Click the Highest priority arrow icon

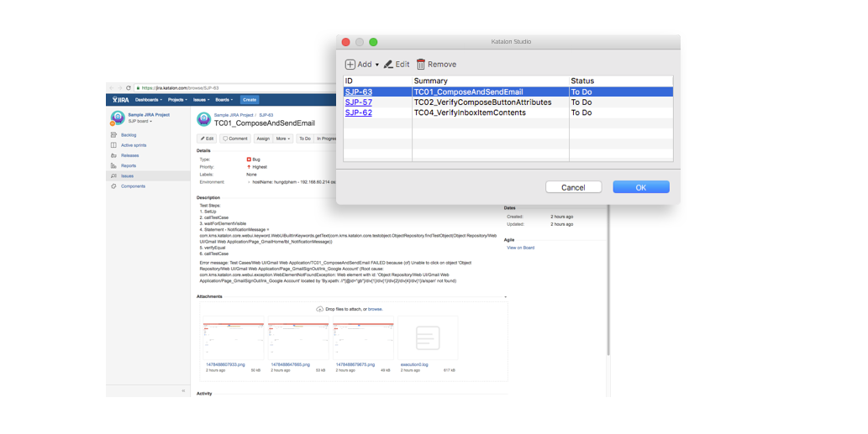249,167
